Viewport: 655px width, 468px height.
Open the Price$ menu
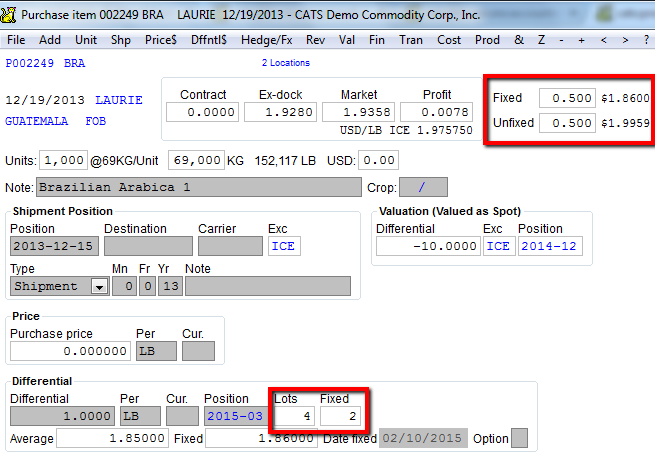coord(160,40)
